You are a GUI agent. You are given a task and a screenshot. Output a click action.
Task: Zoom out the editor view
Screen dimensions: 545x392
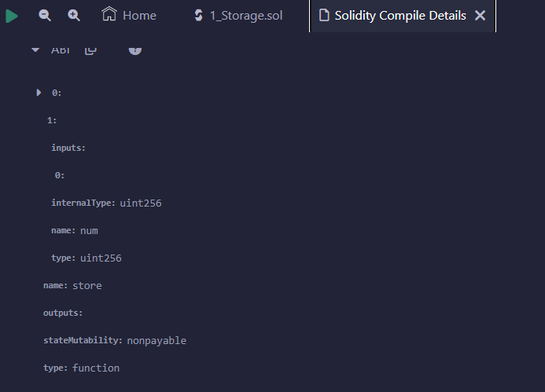[45, 16]
